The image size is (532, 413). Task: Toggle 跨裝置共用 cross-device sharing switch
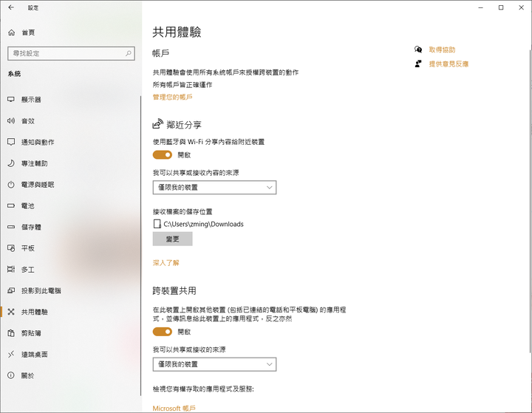click(162, 332)
